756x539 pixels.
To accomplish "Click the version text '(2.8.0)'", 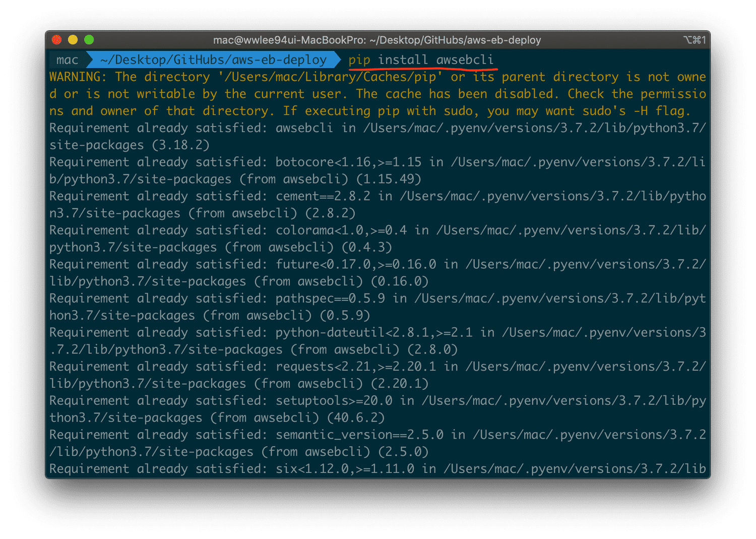I will click(x=432, y=350).
